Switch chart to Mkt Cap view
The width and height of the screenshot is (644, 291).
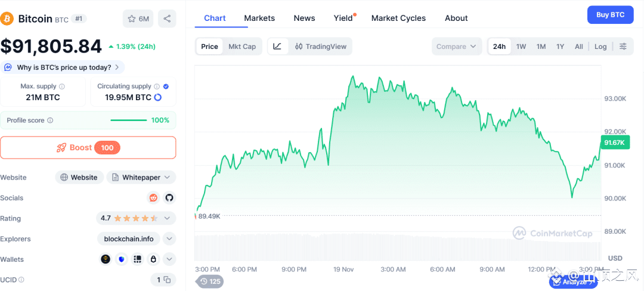tap(242, 47)
